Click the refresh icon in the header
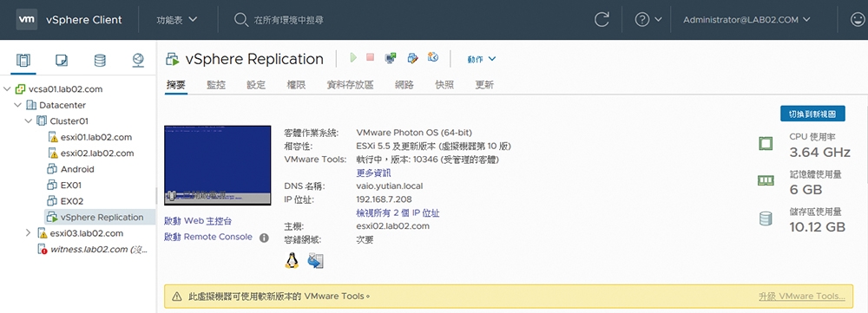This screenshot has width=868, height=313. tap(602, 20)
